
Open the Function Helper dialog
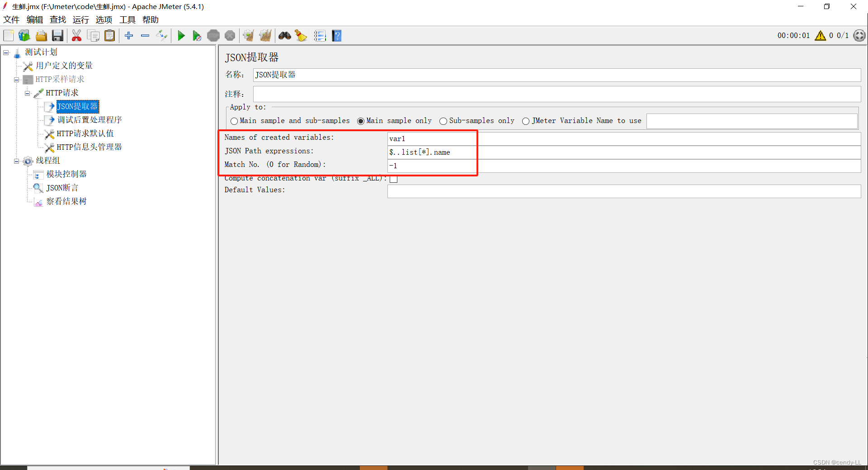tap(320, 35)
